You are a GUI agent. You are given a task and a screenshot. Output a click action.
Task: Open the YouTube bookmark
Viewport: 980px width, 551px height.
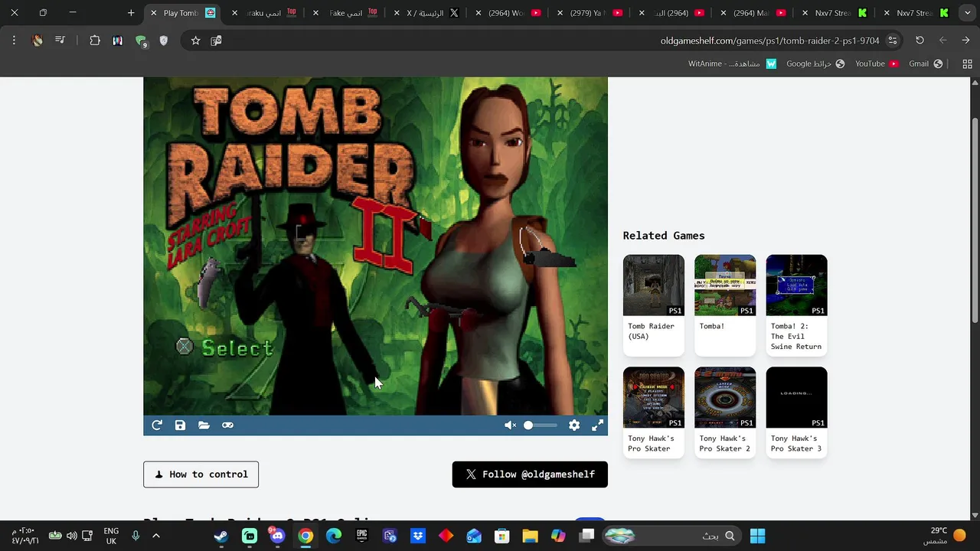point(876,64)
